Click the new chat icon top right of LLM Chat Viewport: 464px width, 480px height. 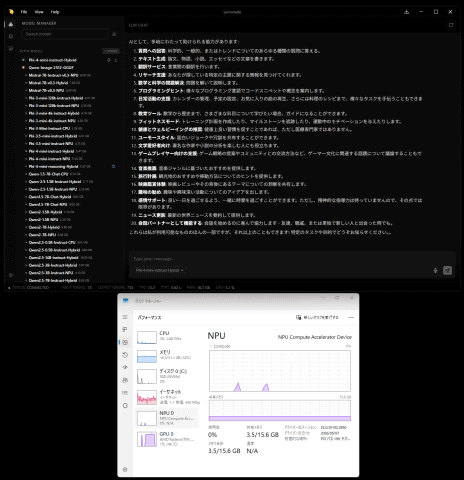(451, 25)
